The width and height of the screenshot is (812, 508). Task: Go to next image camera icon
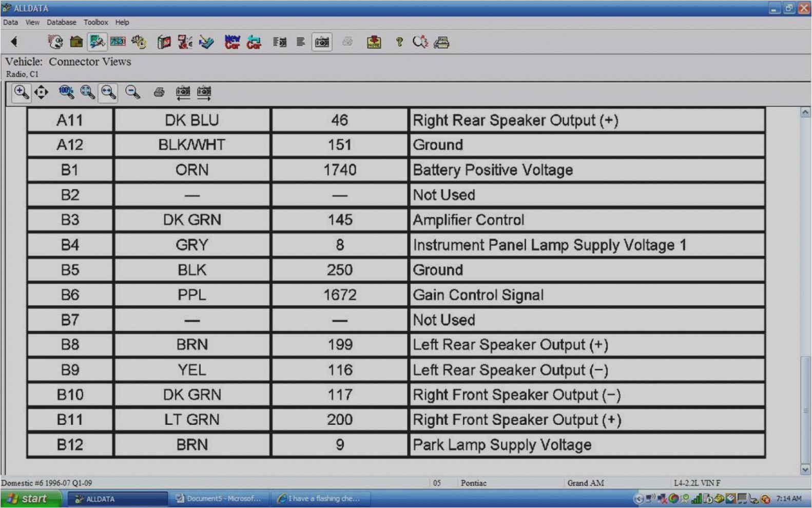[204, 92]
